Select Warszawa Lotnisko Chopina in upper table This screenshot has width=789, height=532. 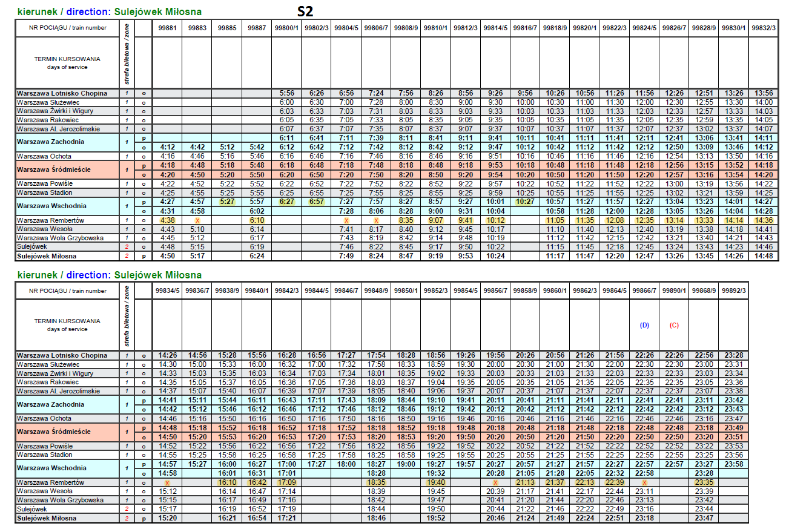[x=62, y=93]
